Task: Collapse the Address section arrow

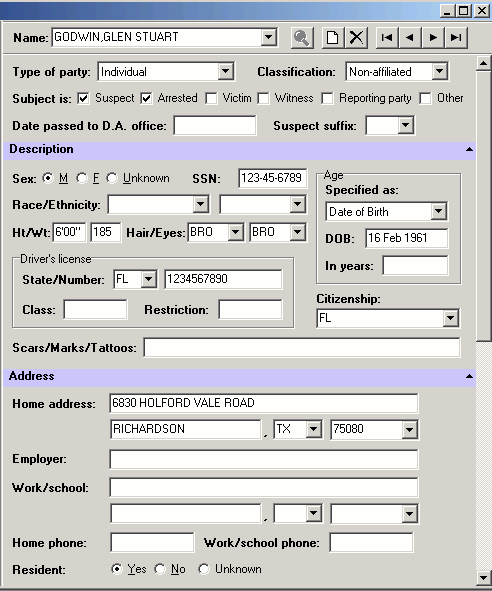Action: coord(469,376)
